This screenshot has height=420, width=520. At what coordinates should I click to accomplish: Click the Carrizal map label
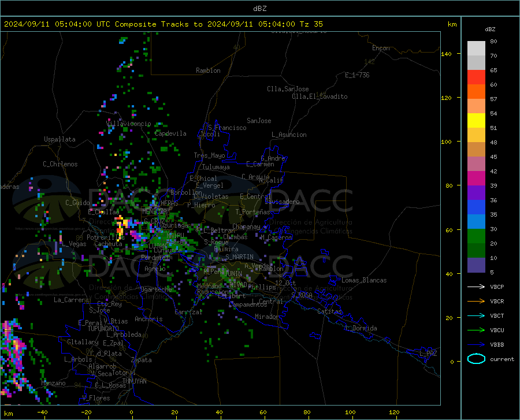point(188,312)
